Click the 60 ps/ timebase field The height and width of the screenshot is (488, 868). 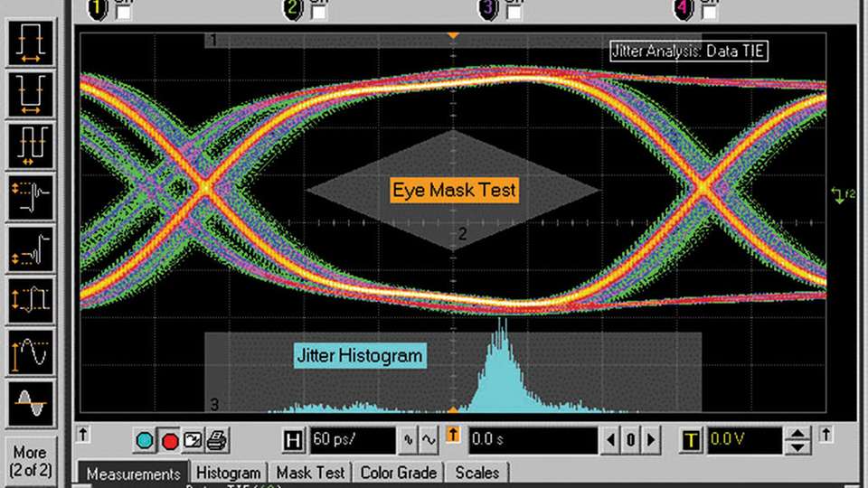352,441
